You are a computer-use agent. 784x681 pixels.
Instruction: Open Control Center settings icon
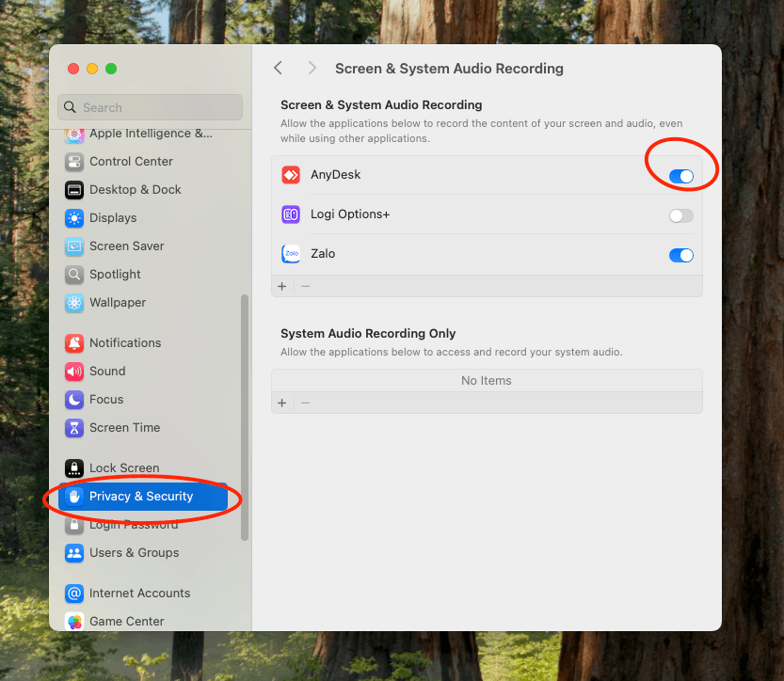74,162
